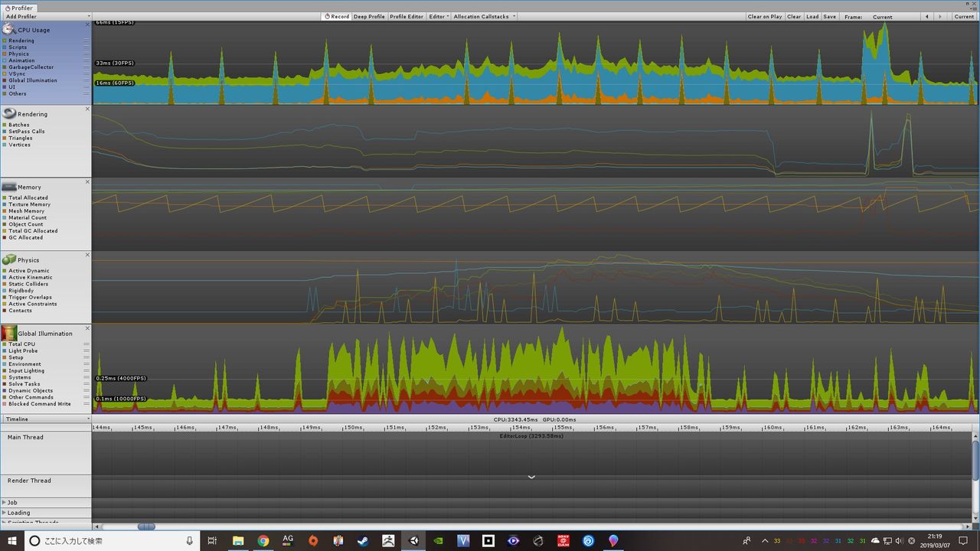Click the Global Illumination module icon
Viewport: 980px width, 551px height.
coord(8,333)
